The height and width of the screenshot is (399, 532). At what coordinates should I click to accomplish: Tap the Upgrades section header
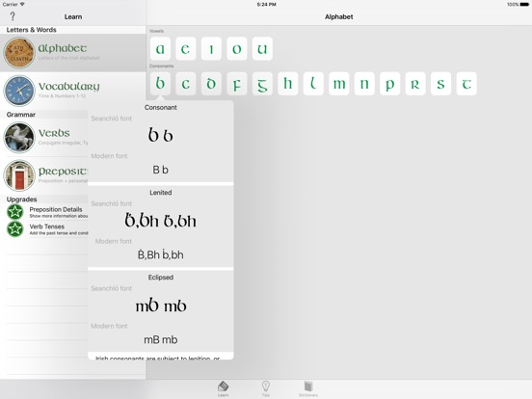(21, 199)
